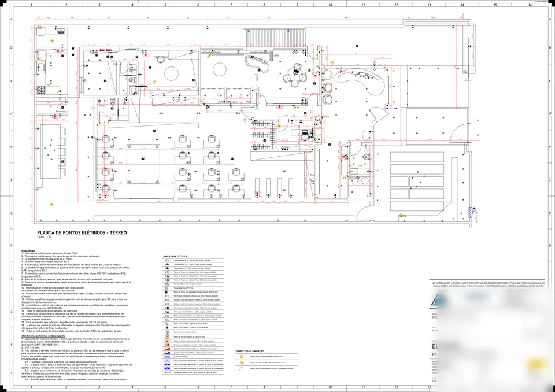Pick the Tomada Alta filled-triangle legend symbol

166,268
